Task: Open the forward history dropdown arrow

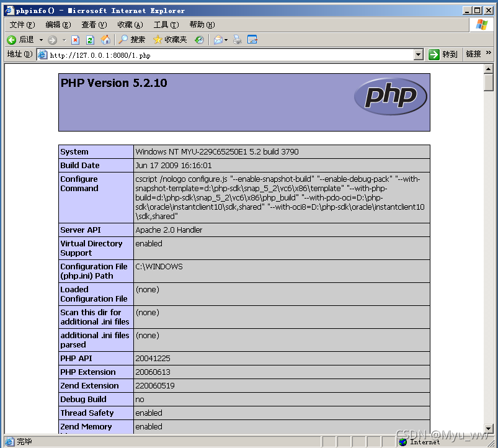Action: point(64,40)
